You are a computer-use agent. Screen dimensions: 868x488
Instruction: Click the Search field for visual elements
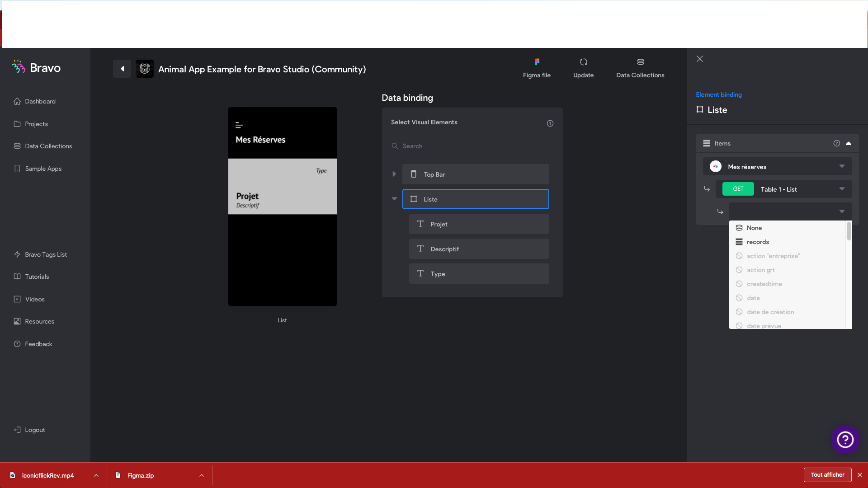point(472,146)
